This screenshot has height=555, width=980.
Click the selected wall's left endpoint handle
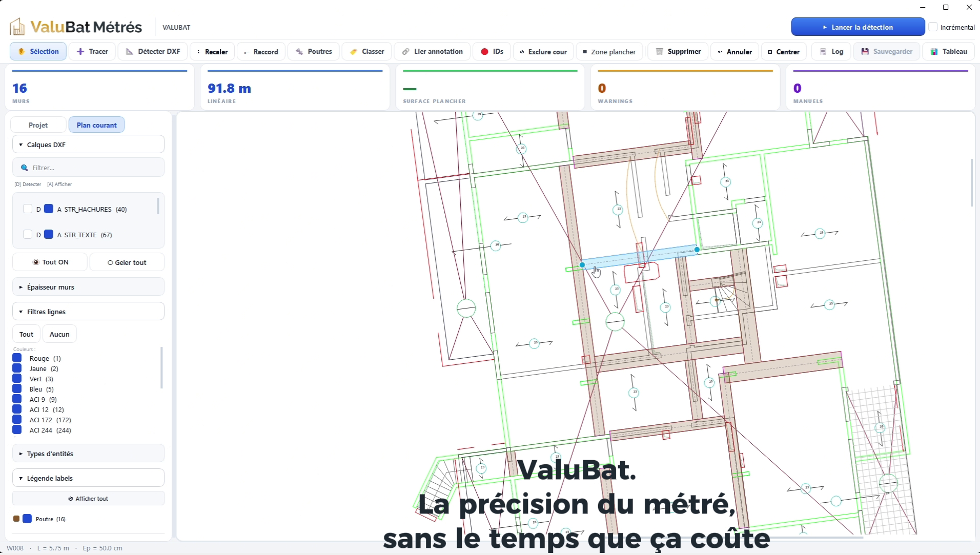(582, 265)
